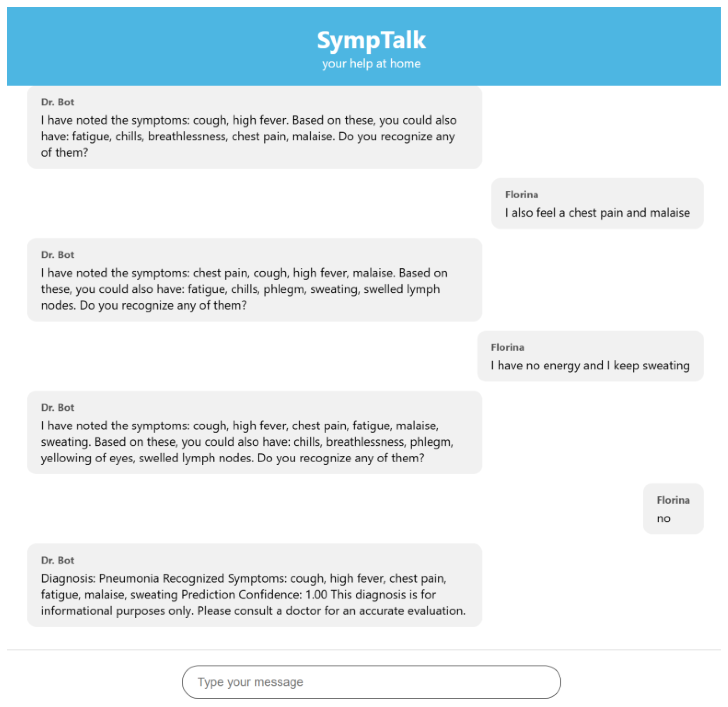Click the Dr. Bot name above the Pneumonia diagnosis
The image size is (728, 707).
point(58,560)
